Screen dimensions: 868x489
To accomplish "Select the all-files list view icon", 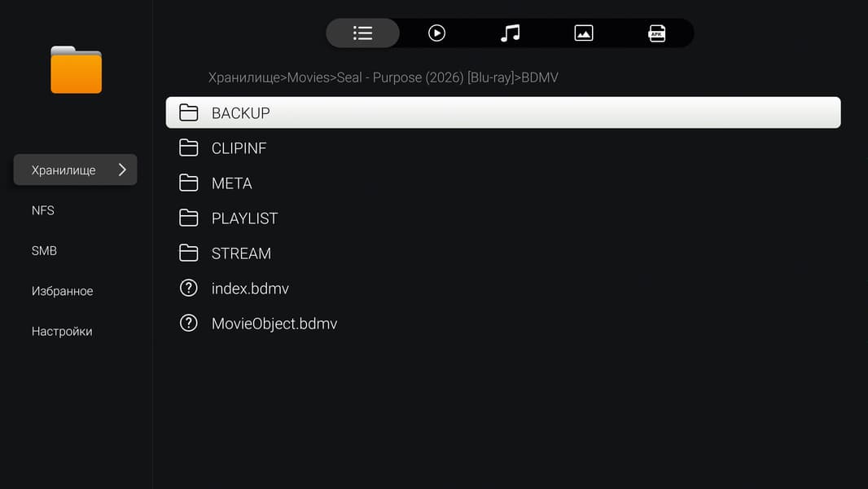I will pyautogui.click(x=362, y=33).
